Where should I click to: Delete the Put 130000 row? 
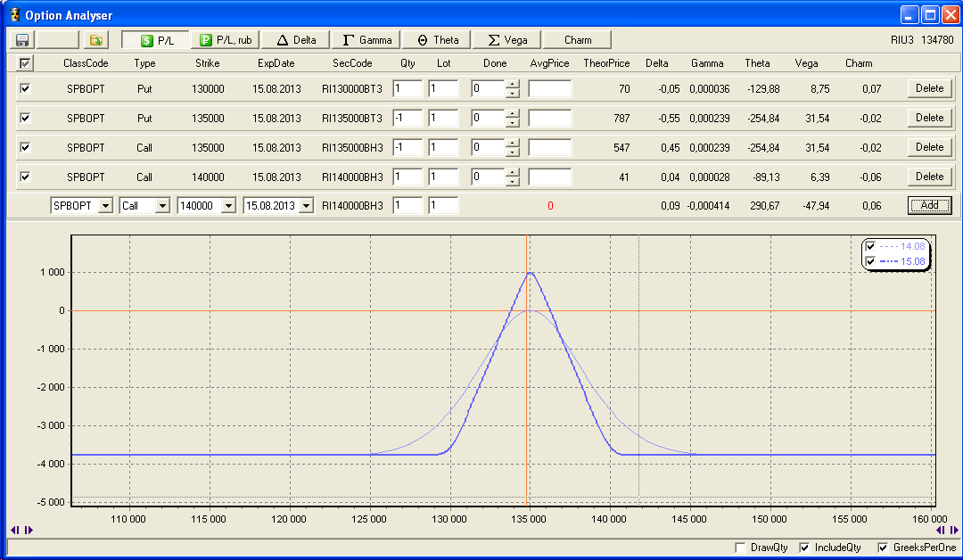pos(929,88)
